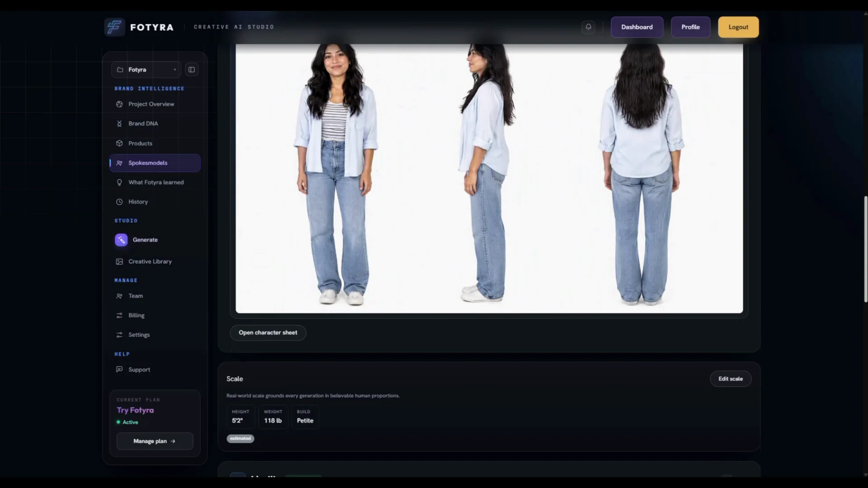868x488 pixels.
Task: Click the Edit scale button
Action: (731, 379)
